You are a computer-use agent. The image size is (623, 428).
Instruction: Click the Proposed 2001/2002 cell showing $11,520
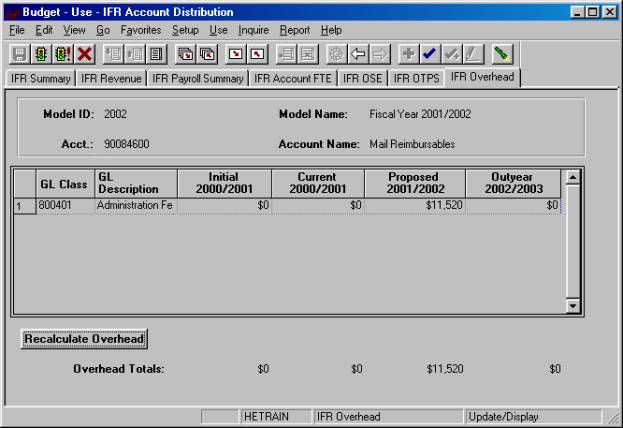click(415, 205)
